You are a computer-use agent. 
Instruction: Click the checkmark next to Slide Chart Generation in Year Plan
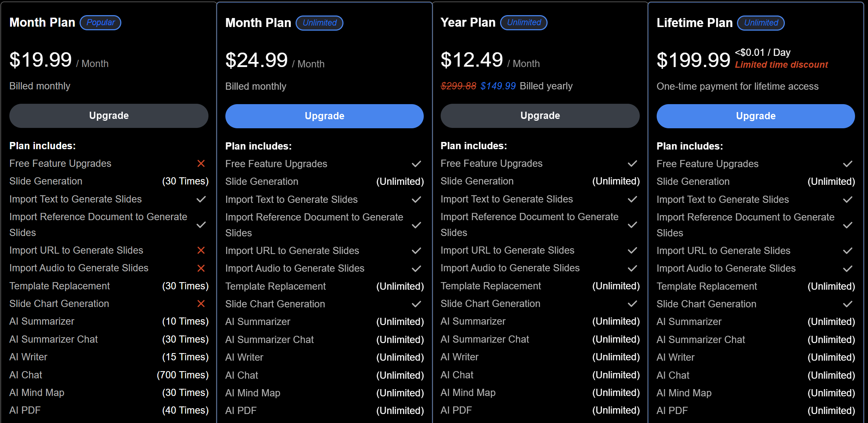point(633,304)
